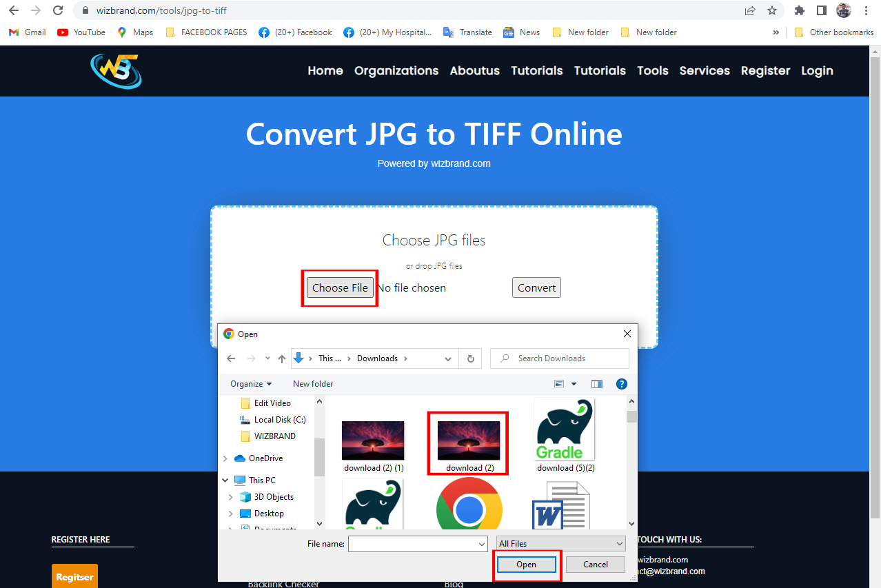This screenshot has height=588, width=881.
Task: Open the All Files file type dropdown
Action: [x=560, y=543]
